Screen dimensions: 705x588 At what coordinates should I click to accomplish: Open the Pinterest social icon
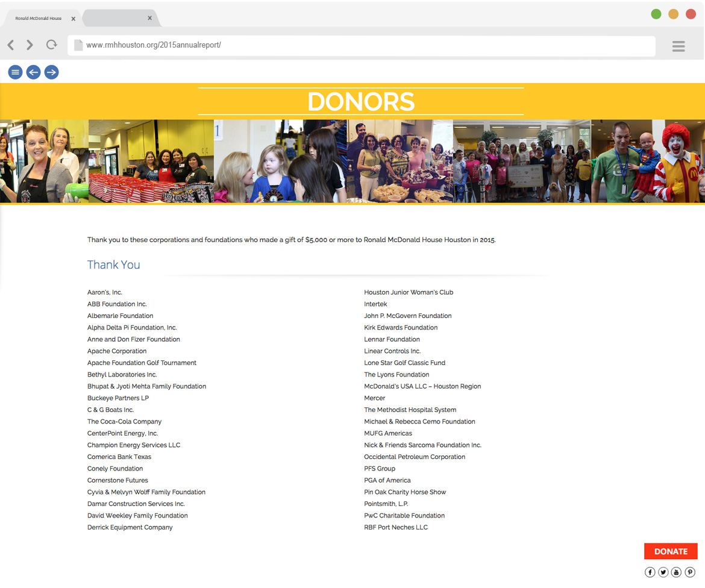click(x=690, y=572)
